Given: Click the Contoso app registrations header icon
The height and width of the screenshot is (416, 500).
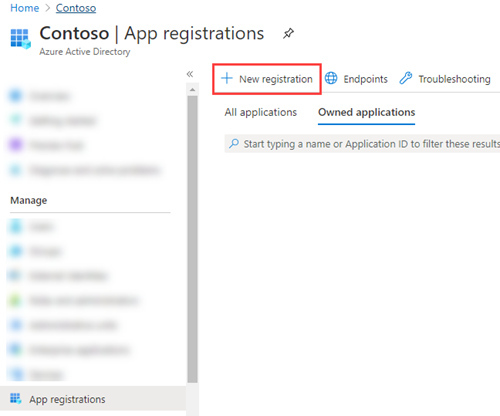Looking at the screenshot, I should pos(20,39).
